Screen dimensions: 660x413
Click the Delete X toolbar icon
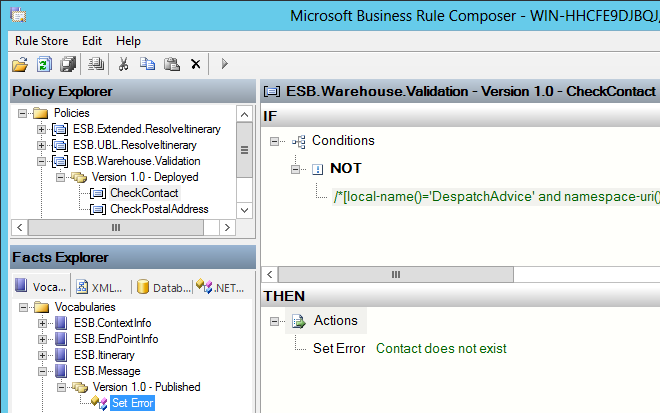click(196, 64)
